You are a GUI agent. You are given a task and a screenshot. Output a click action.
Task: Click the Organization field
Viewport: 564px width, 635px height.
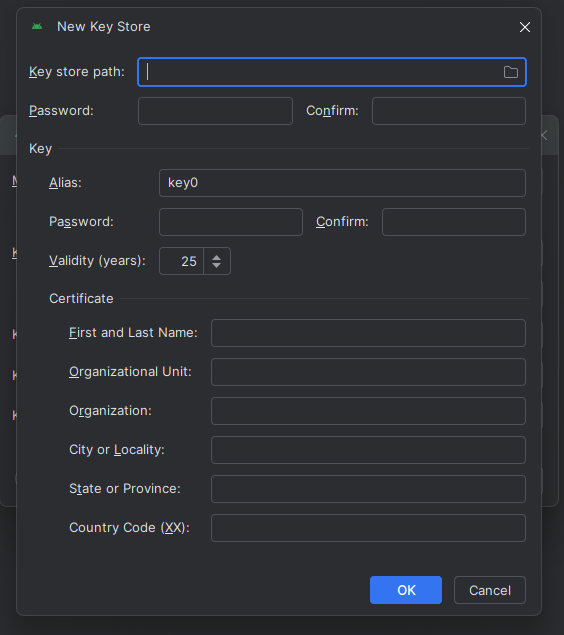pos(368,411)
